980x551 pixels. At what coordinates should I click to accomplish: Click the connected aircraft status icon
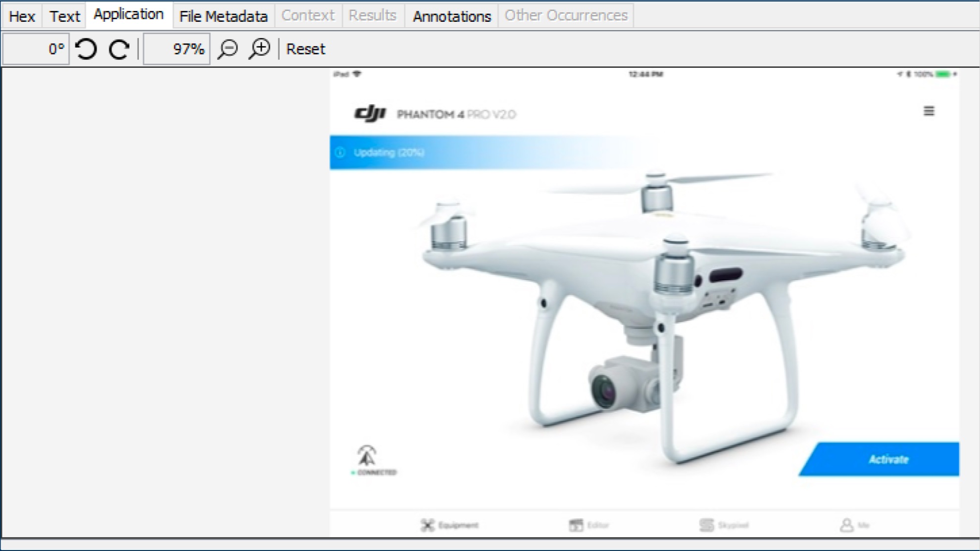[367, 455]
